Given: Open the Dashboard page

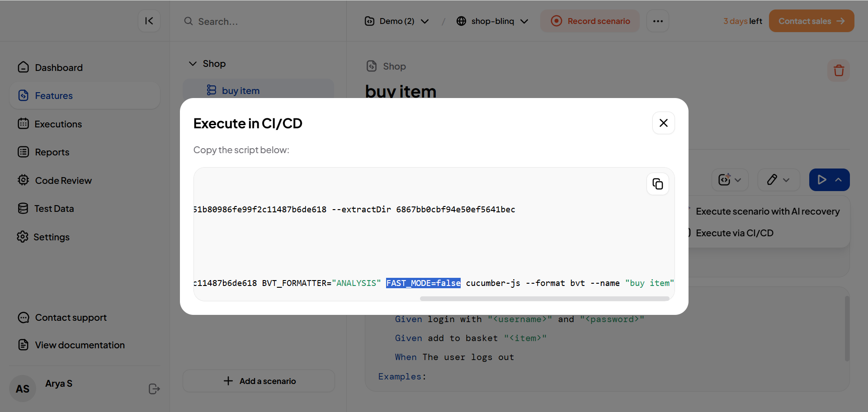Looking at the screenshot, I should (58, 68).
